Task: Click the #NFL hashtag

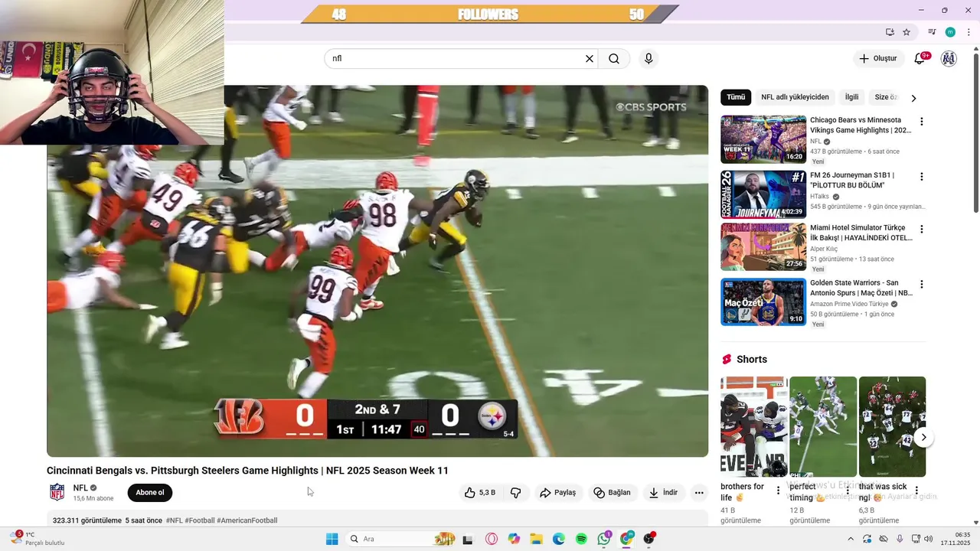Action: [175, 520]
